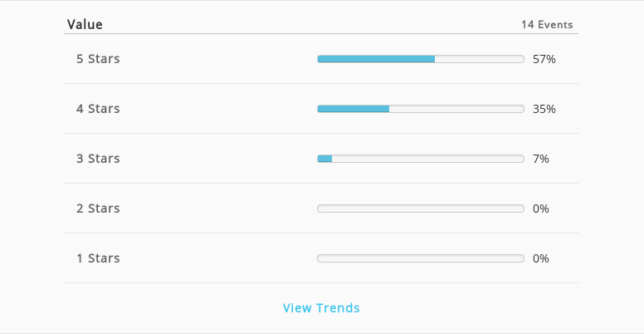Click the 1 Stars rating label
Screen dimensions: 644x334
[98, 258]
